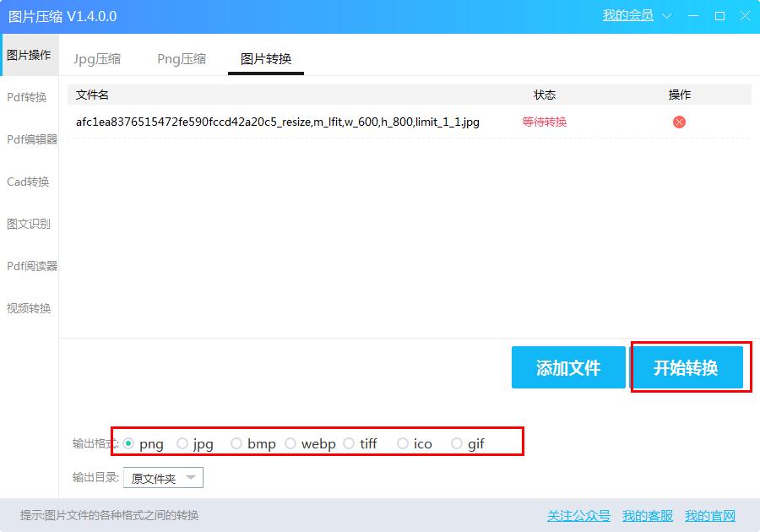Image resolution: width=760 pixels, height=532 pixels.
Task: Select jpg as output format
Action: [x=182, y=442]
